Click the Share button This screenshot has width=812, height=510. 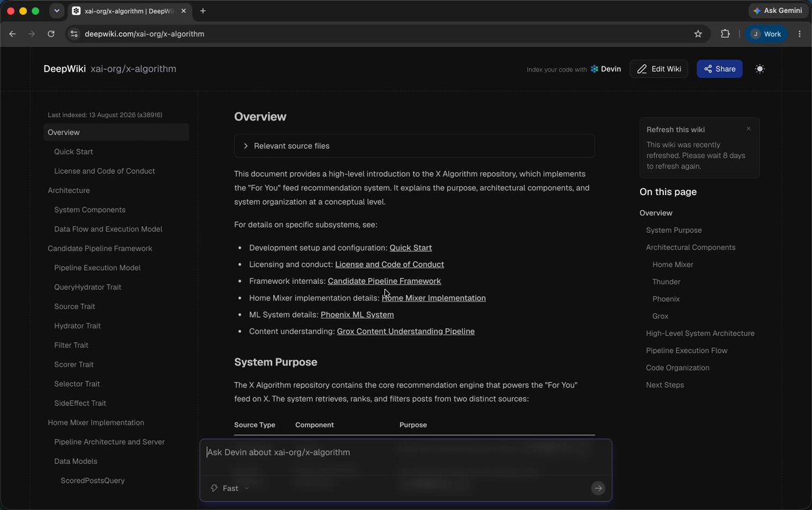click(719, 69)
